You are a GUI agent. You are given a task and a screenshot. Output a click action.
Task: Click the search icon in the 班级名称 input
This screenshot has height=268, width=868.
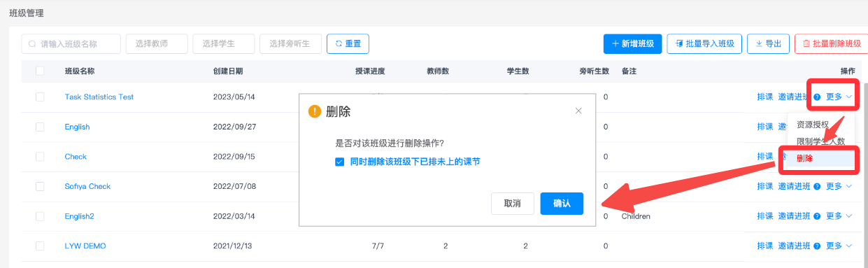tap(32, 44)
